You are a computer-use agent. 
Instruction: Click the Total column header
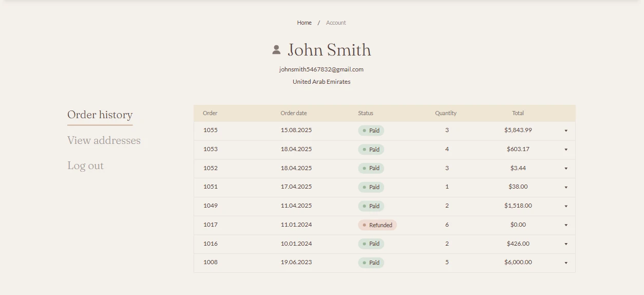pyautogui.click(x=518, y=113)
